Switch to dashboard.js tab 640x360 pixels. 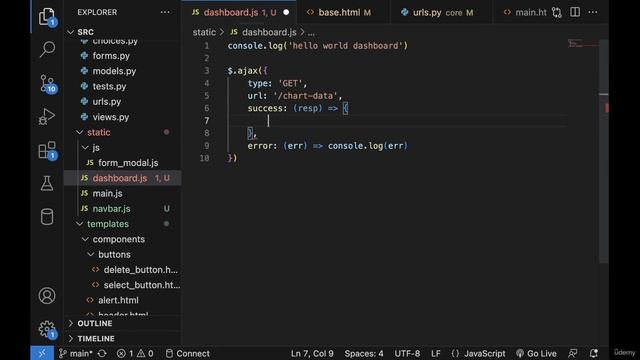coord(239,13)
